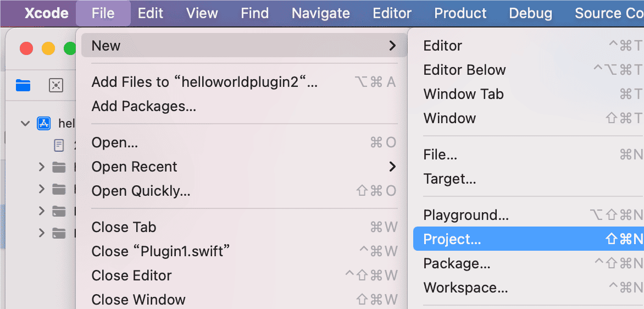Screen dimensions: 644x309
Task: Open the Source Control navigator icon
Action: click(56, 85)
